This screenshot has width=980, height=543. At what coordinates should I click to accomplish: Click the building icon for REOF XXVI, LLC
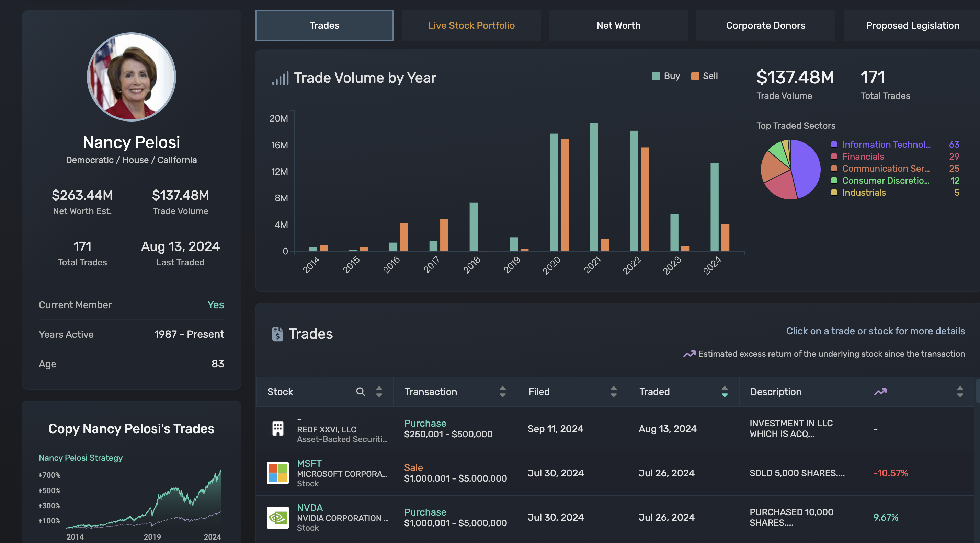[x=278, y=429]
